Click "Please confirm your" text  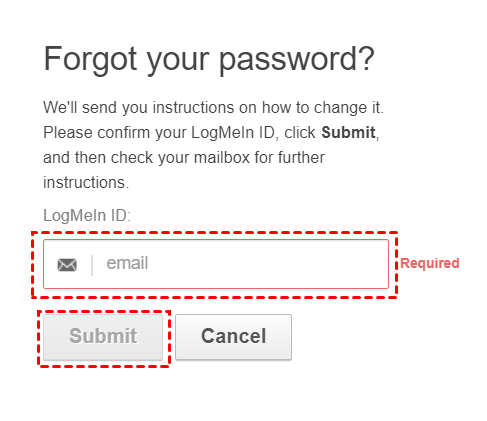[x=115, y=133]
